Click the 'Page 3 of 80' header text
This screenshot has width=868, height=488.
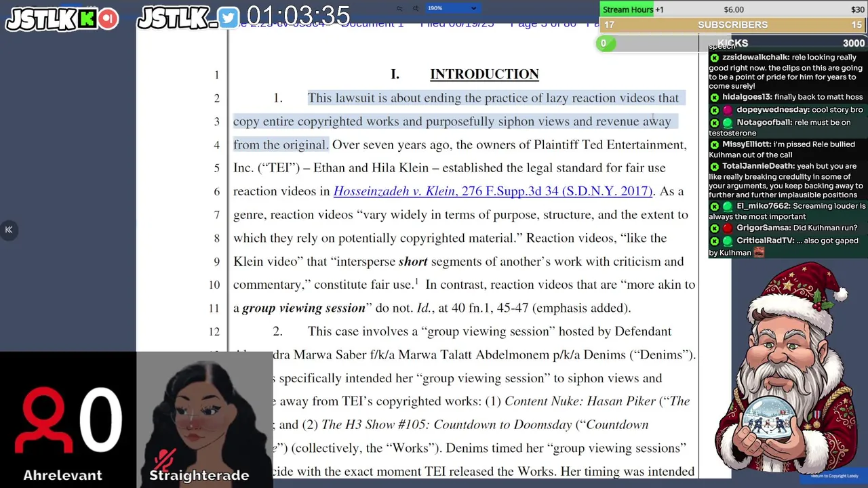pyautogui.click(x=542, y=24)
